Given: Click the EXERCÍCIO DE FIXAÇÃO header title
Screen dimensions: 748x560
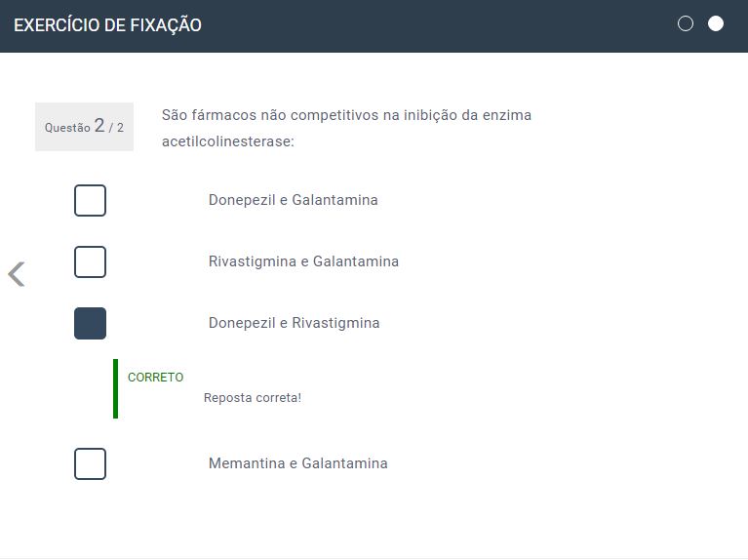Looking at the screenshot, I should pyautogui.click(x=107, y=25).
